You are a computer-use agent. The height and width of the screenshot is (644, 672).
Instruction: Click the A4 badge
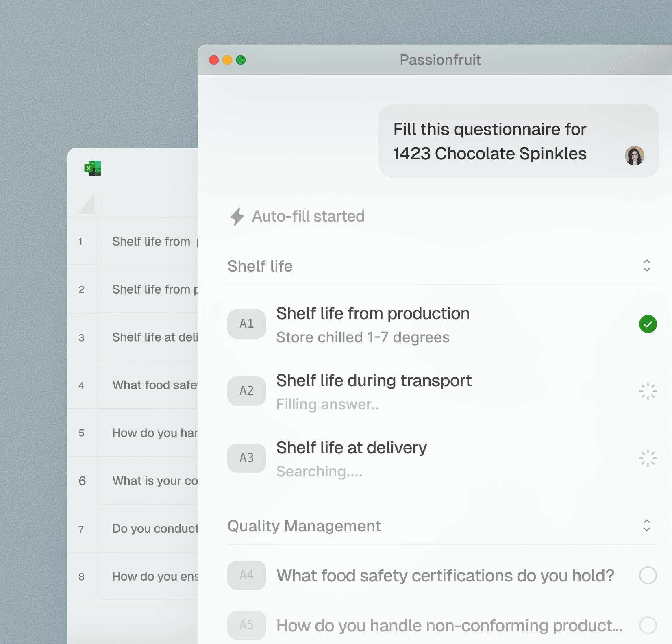click(247, 575)
